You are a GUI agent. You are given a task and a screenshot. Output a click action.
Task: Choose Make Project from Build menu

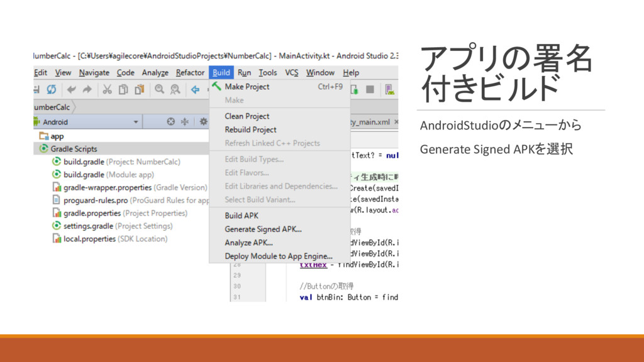280,87
